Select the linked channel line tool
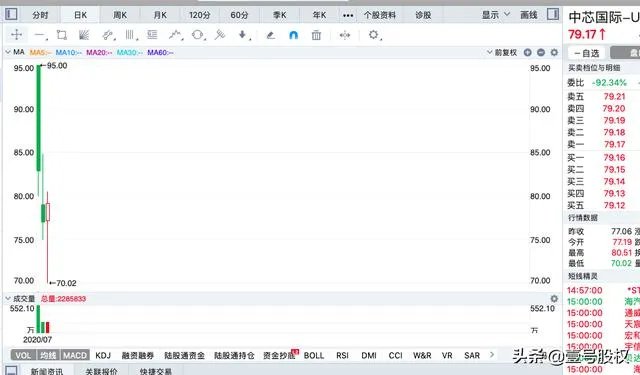640x375 pixels. [x=108, y=35]
